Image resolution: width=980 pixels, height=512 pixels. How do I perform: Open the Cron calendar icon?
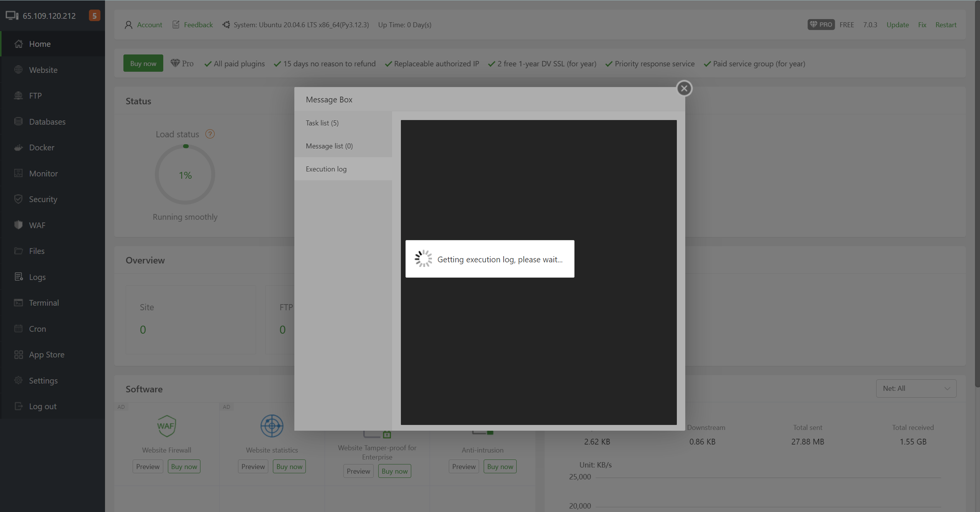18,329
